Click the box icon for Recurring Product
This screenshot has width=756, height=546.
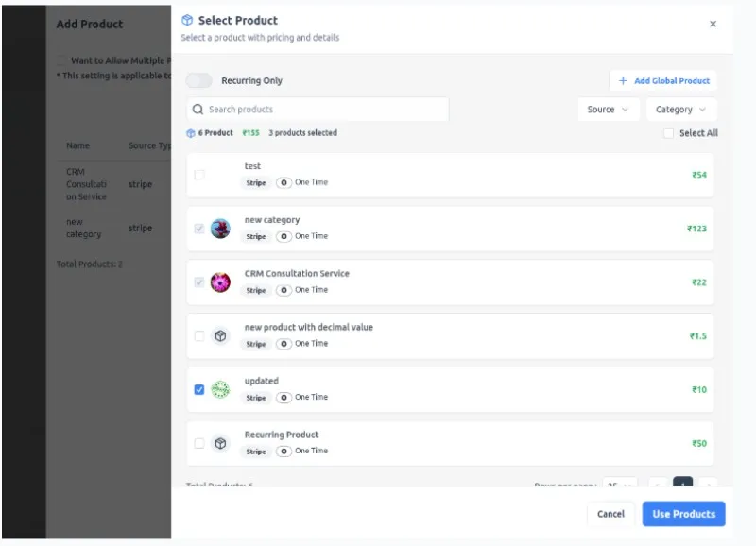click(x=220, y=443)
